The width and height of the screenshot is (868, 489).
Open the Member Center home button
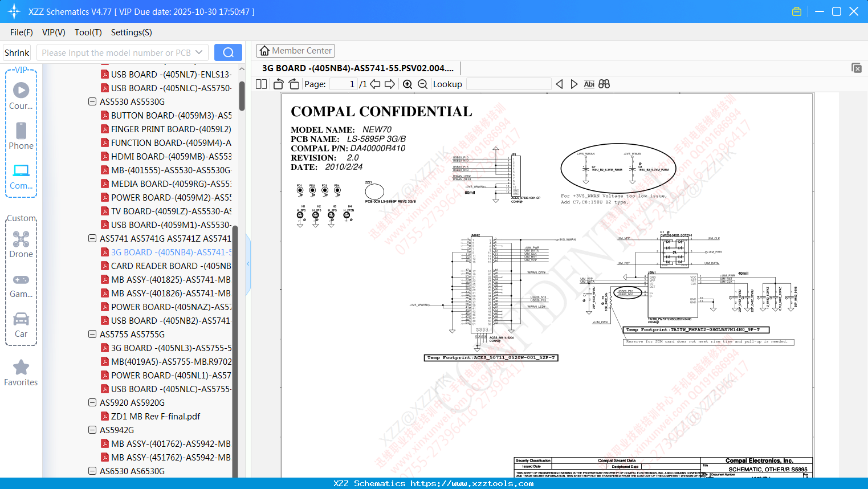[x=295, y=51]
